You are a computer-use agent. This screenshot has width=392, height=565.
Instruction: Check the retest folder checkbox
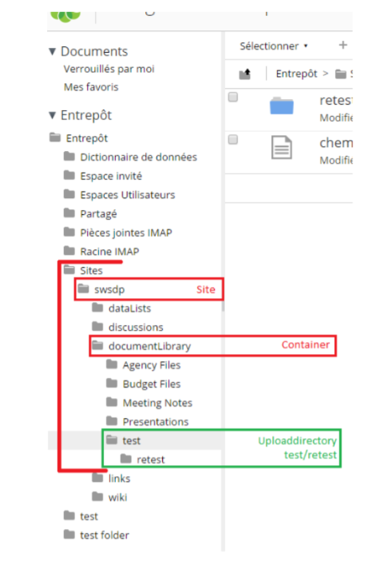coord(233,97)
